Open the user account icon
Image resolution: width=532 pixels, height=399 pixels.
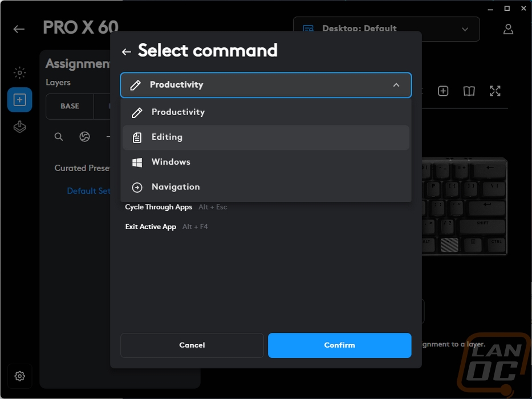pyautogui.click(x=508, y=29)
